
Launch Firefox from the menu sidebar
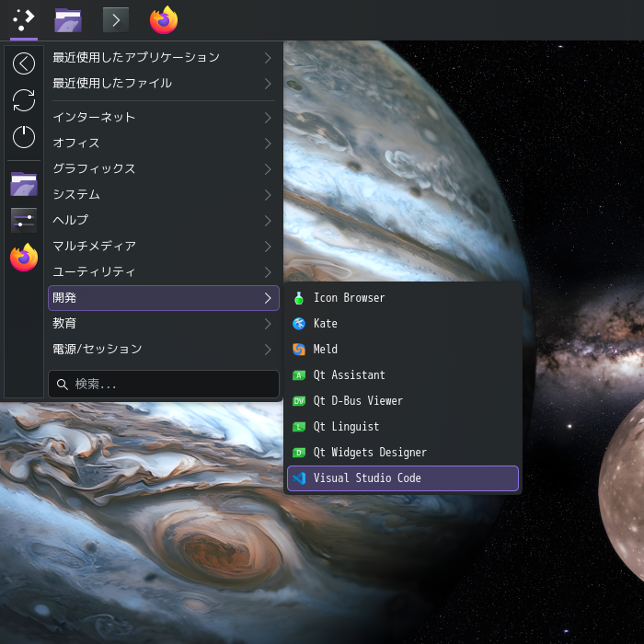coord(24,257)
